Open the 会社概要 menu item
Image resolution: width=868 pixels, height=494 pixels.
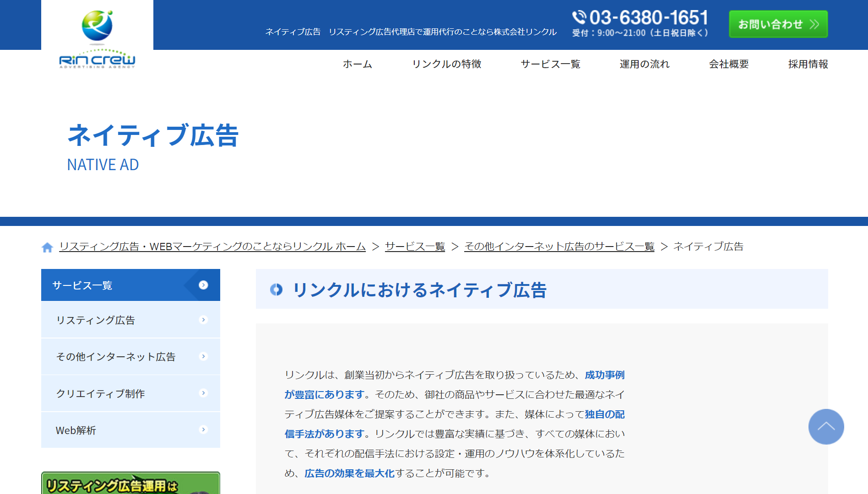click(729, 64)
